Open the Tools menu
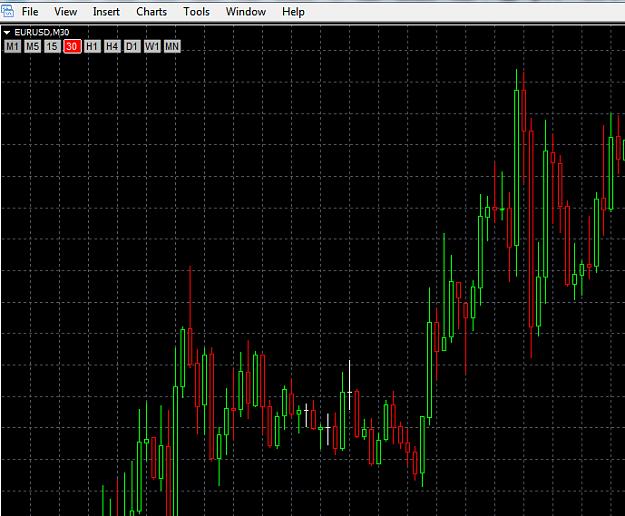 tap(196, 12)
